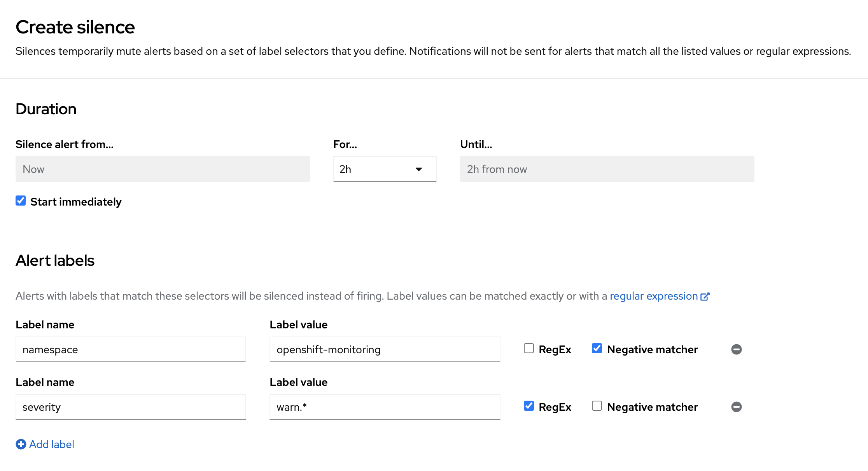Enable RegEx for namespace label

528,348
